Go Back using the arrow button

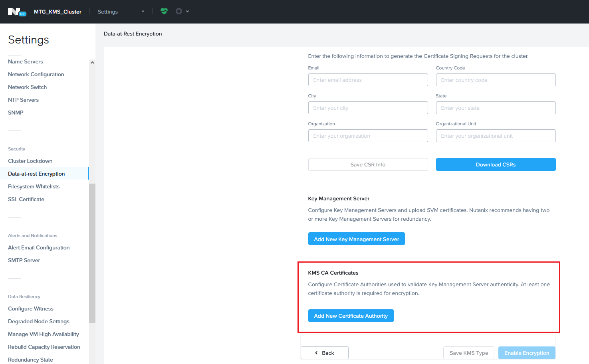click(x=324, y=353)
